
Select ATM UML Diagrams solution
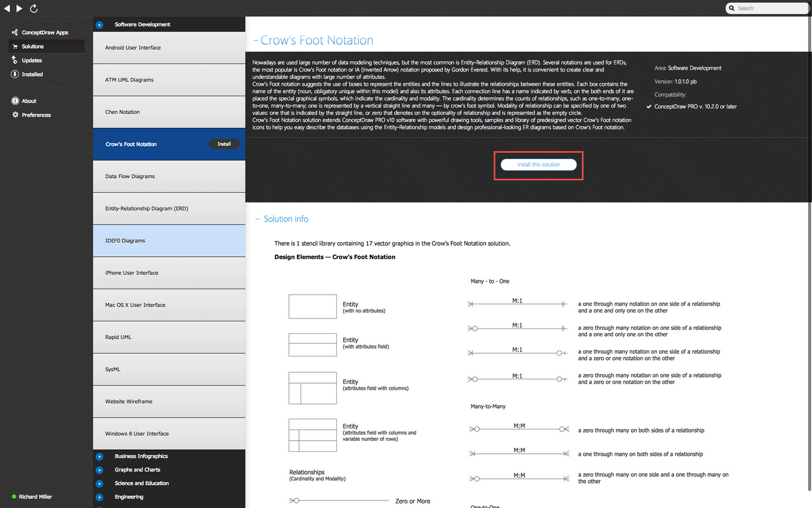tap(169, 80)
